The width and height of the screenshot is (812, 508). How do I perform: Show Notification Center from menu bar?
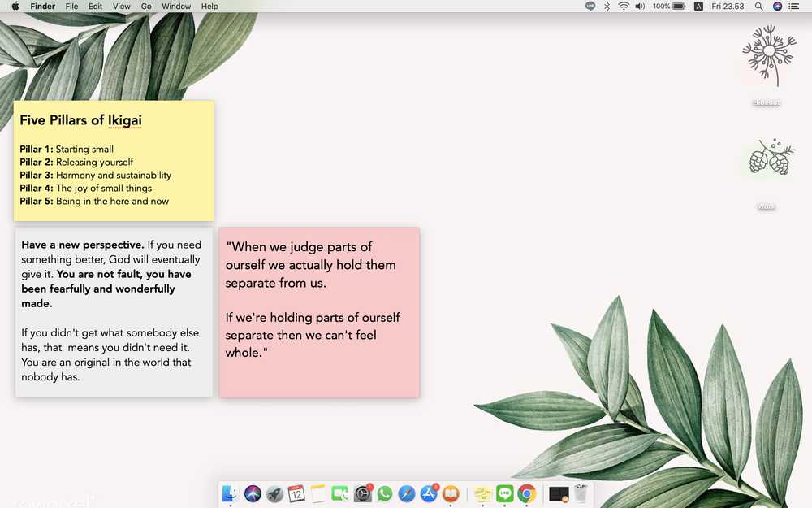796,7
